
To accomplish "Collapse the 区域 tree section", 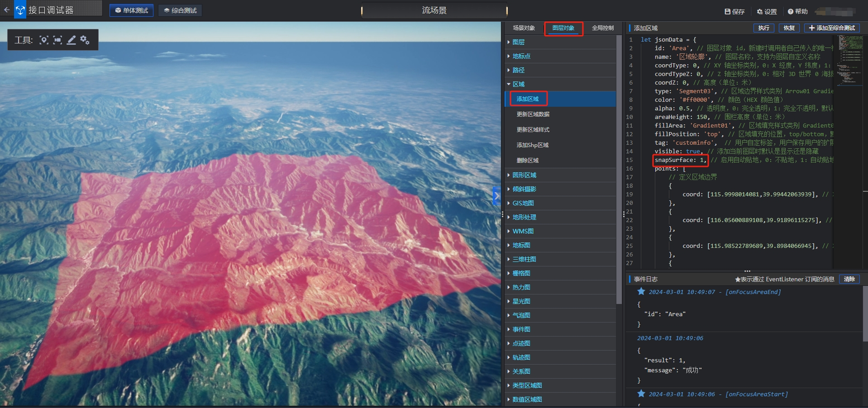I will pyautogui.click(x=518, y=84).
